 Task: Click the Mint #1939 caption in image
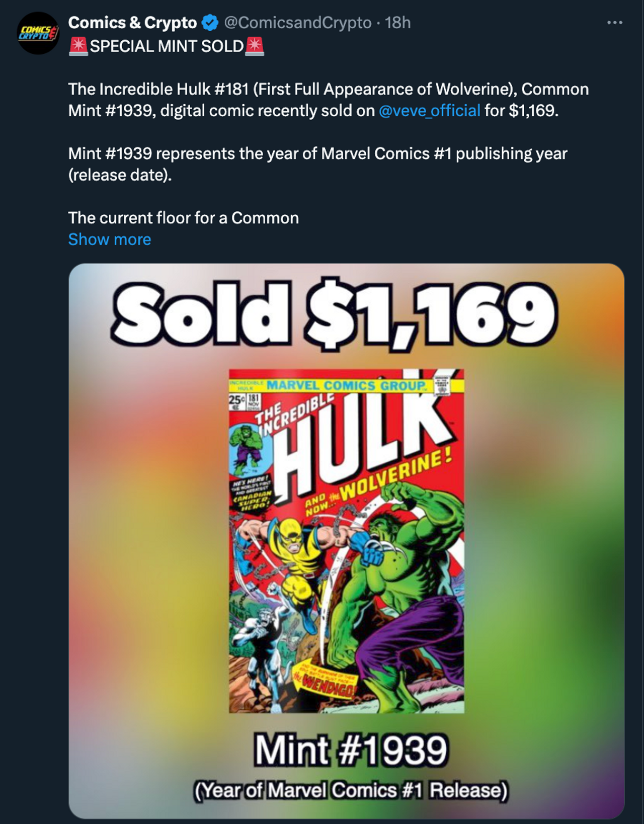[x=350, y=750]
